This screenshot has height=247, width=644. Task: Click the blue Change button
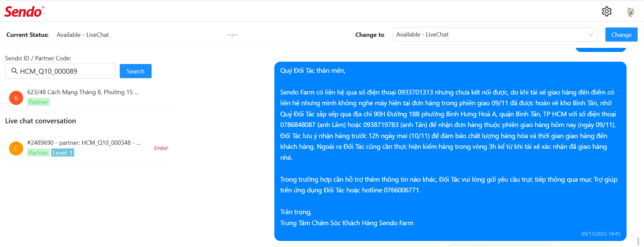[621, 35]
